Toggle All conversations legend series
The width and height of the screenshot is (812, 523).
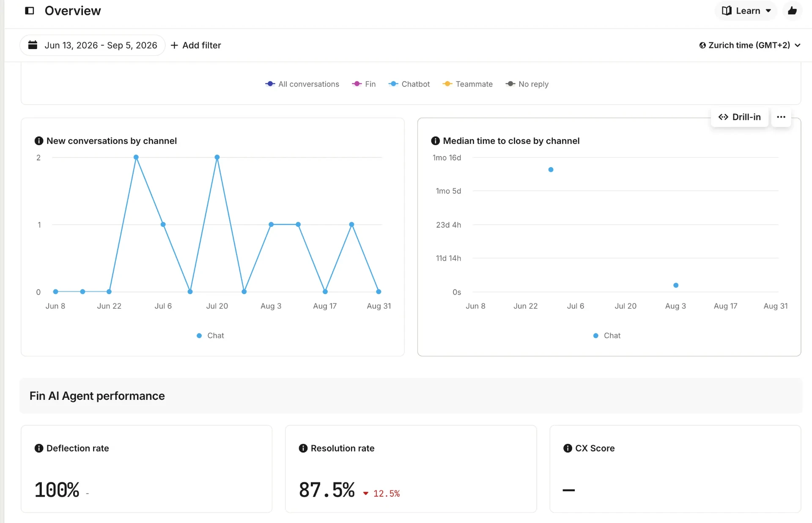point(302,84)
